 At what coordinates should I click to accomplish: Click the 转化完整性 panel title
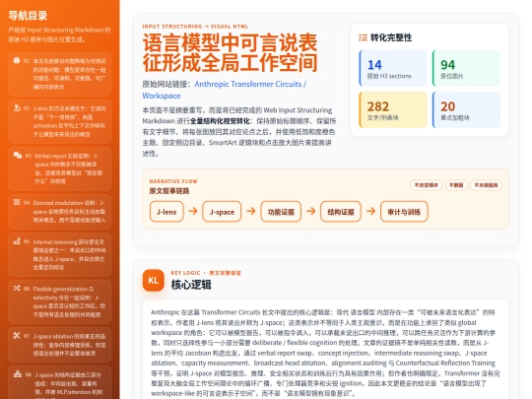[391, 37]
